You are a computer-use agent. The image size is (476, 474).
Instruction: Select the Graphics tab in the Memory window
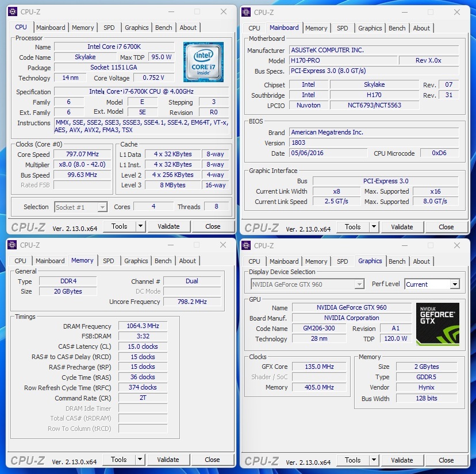click(136, 261)
